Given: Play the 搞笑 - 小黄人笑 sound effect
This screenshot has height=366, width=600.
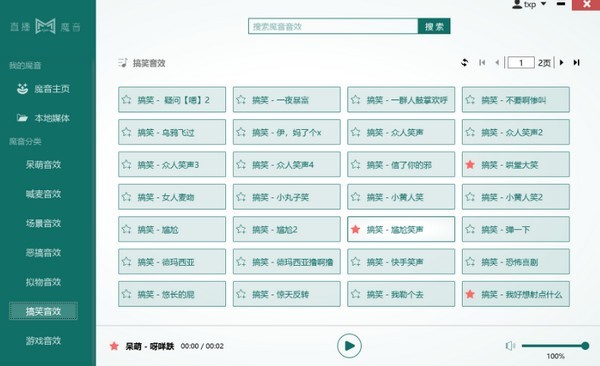Looking at the screenshot, I should tap(401, 197).
